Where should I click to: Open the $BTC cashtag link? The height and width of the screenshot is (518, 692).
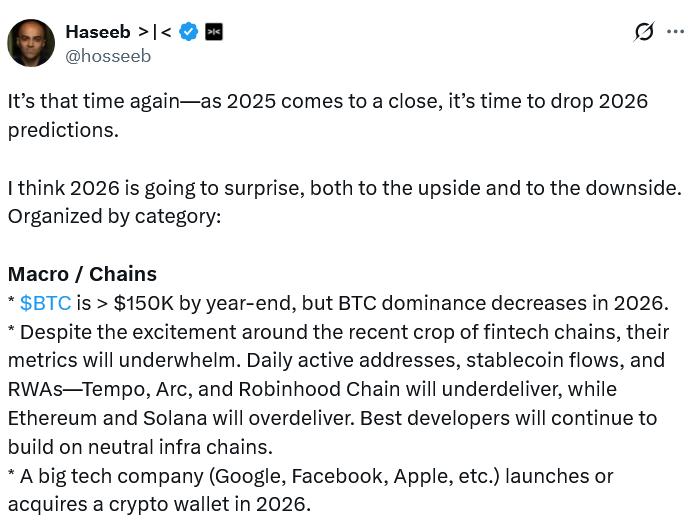pos(45,303)
